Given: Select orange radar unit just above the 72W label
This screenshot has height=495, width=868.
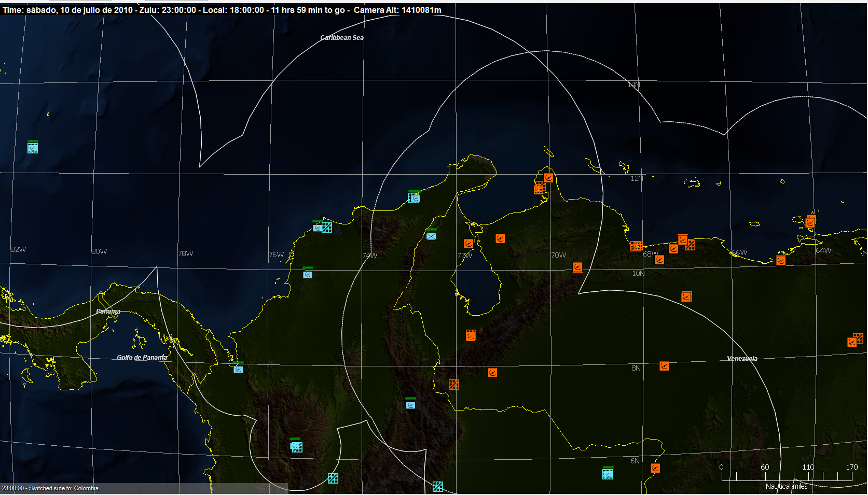Looking at the screenshot, I should point(469,244).
